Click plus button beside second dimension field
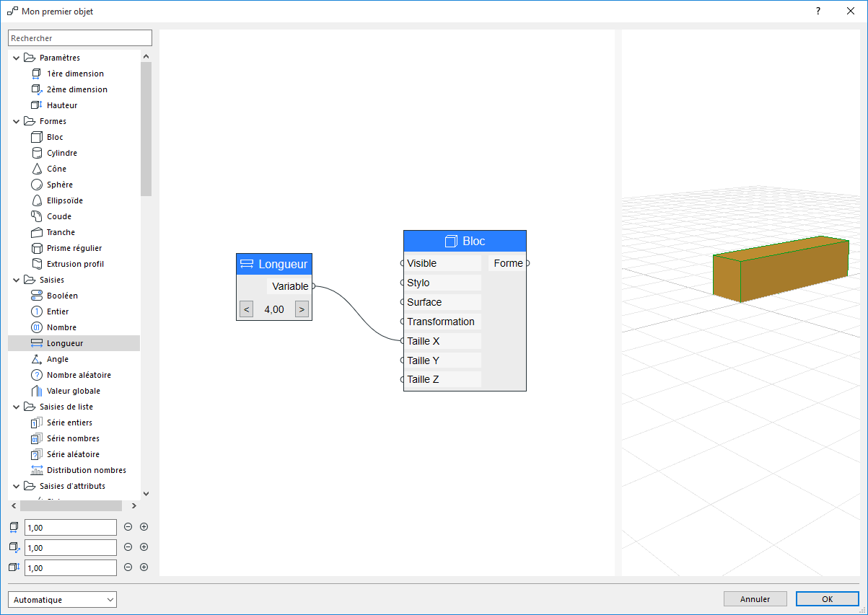The height and width of the screenshot is (615, 868). click(x=144, y=547)
